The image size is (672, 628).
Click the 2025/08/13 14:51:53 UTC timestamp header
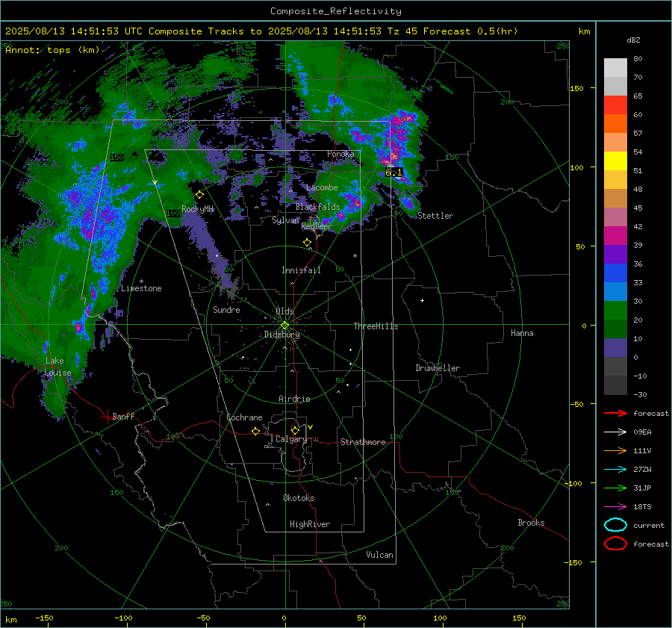click(x=74, y=31)
